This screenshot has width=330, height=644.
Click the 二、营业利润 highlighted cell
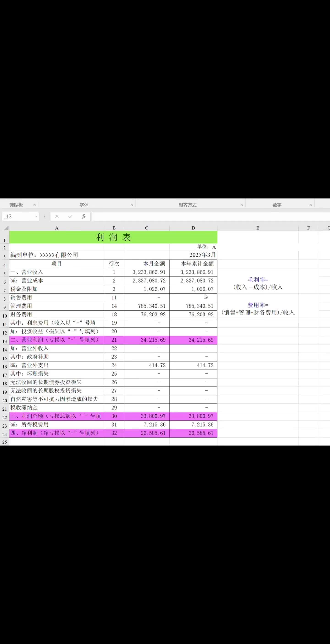pos(57,340)
